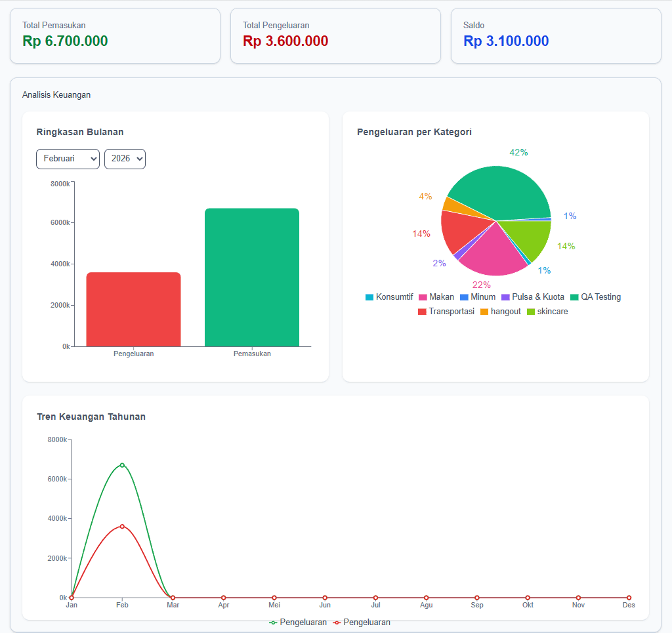Click the Pulsa & Kuota legend icon
Screen dimensions: 672x633
pyautogui.click(x=505, y=297)
